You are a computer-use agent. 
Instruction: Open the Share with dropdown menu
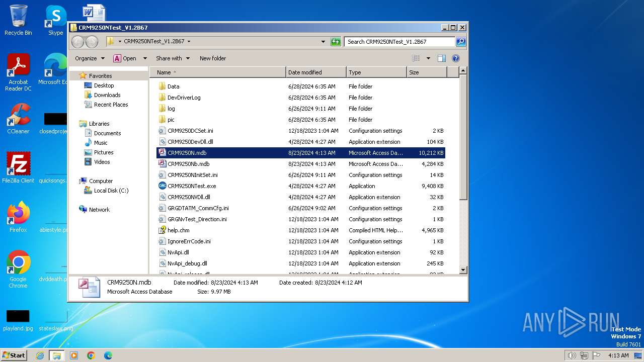[173, 58]
